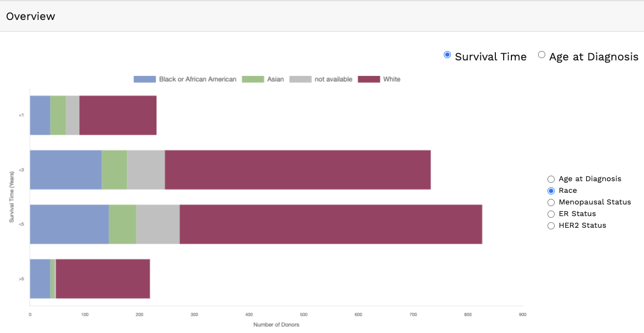Select the HER2 Status radio option
Image resolution: width=644 pixels, height=333 pixels.
coord(551,226)
